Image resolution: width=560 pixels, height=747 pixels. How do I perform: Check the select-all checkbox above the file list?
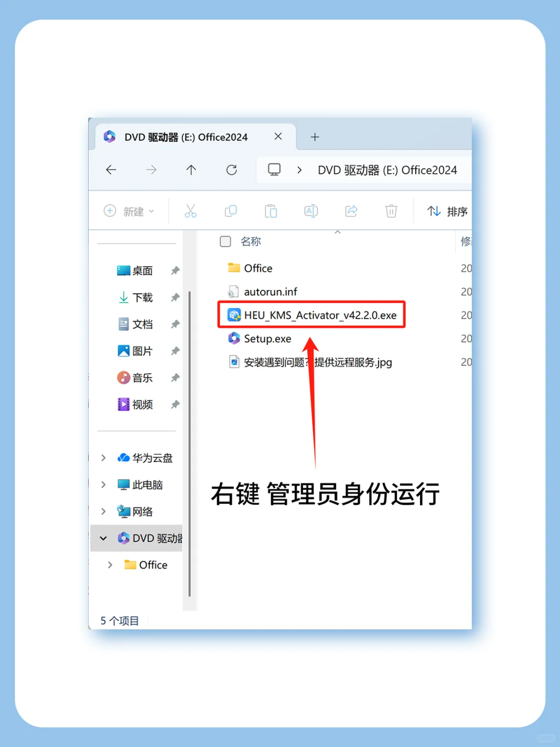[225, 241]
